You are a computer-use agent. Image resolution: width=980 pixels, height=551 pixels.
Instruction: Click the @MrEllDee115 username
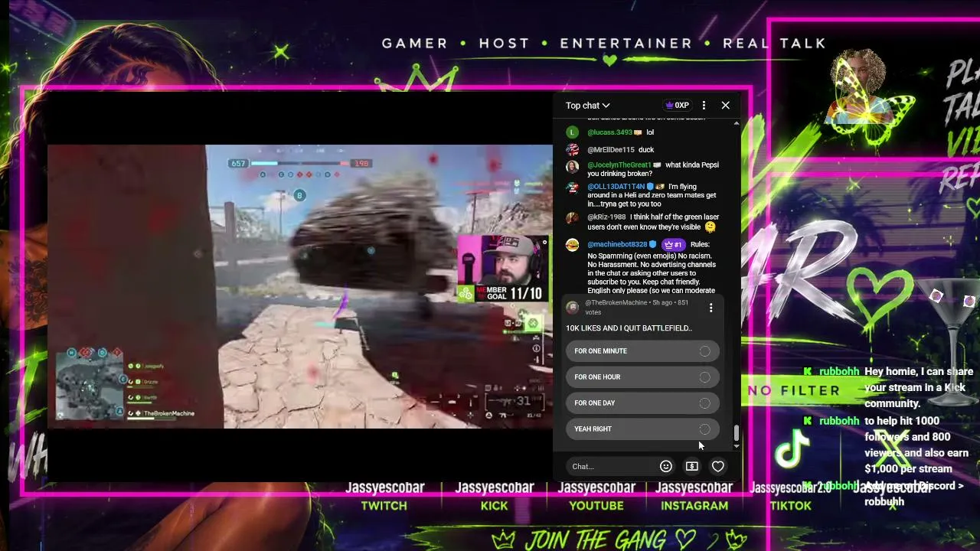coord(611,150)
